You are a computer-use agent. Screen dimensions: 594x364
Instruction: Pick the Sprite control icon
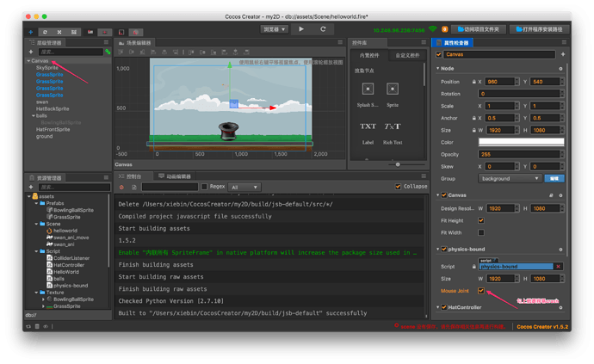pos(393,89)
